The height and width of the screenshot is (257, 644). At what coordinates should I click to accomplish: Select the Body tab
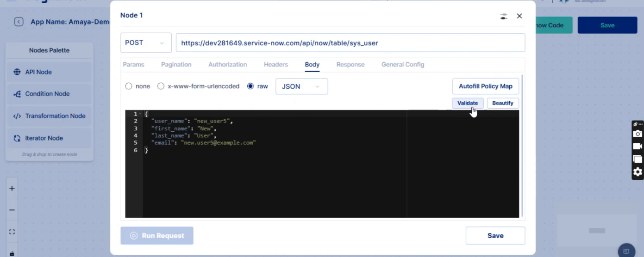pyautogui.click(x=312, y=65)
